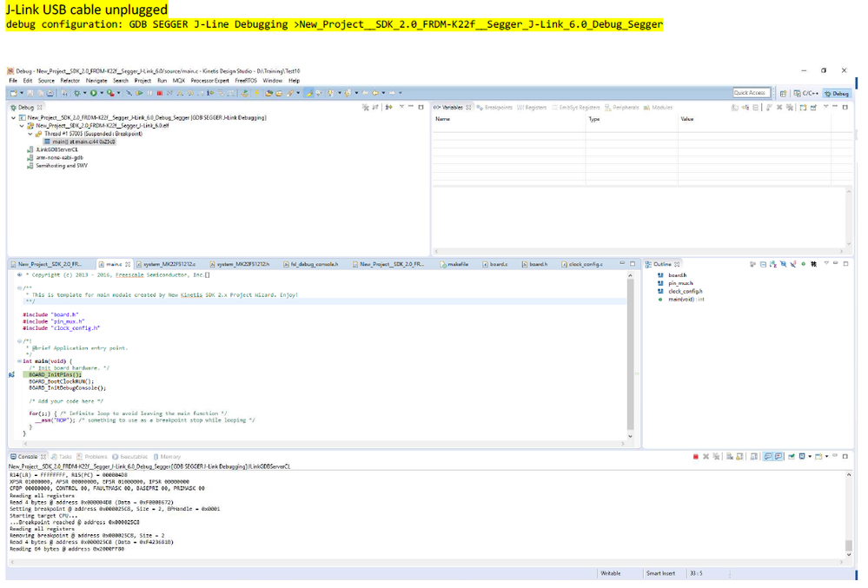Screen dimensions: 868x588
Task: Close the main.c editor tab
Action: (x=128, y=264)
